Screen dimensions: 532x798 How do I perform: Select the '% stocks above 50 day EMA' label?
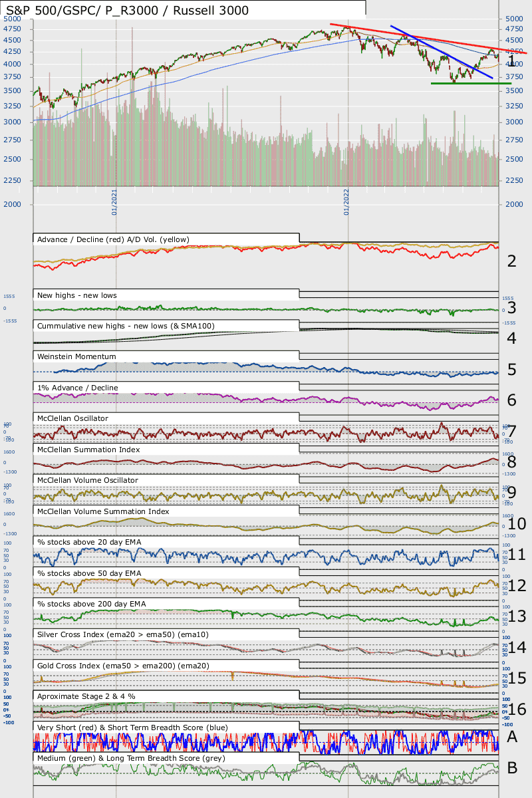[89, 573]
